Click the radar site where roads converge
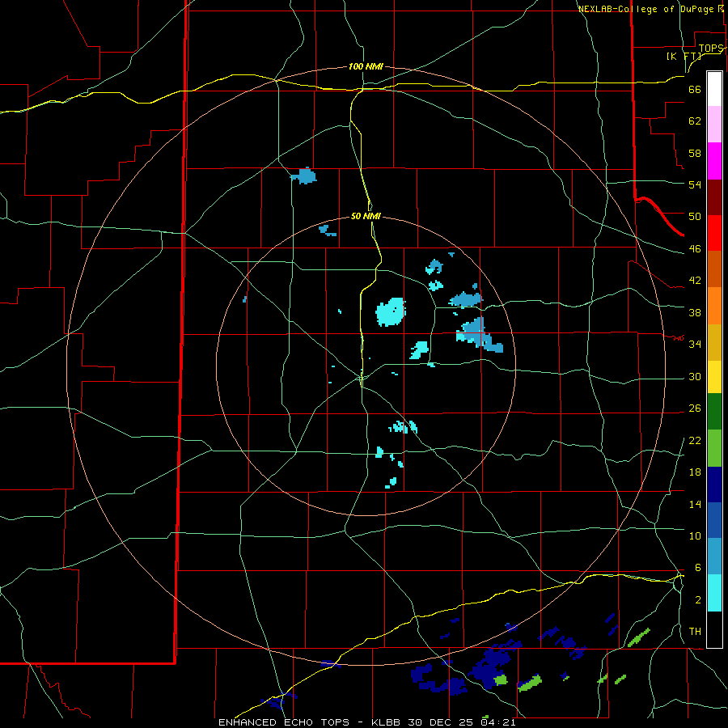This screenshot has height=728, width=728. [x=362, y=379]
